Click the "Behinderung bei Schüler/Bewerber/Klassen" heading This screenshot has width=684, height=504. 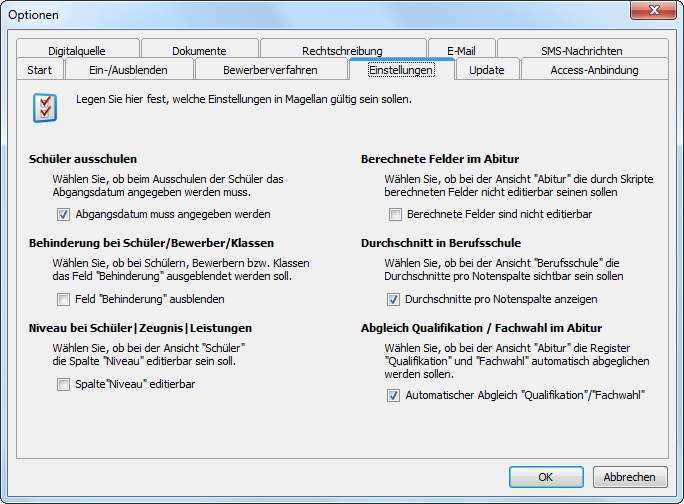click(151, 243)
